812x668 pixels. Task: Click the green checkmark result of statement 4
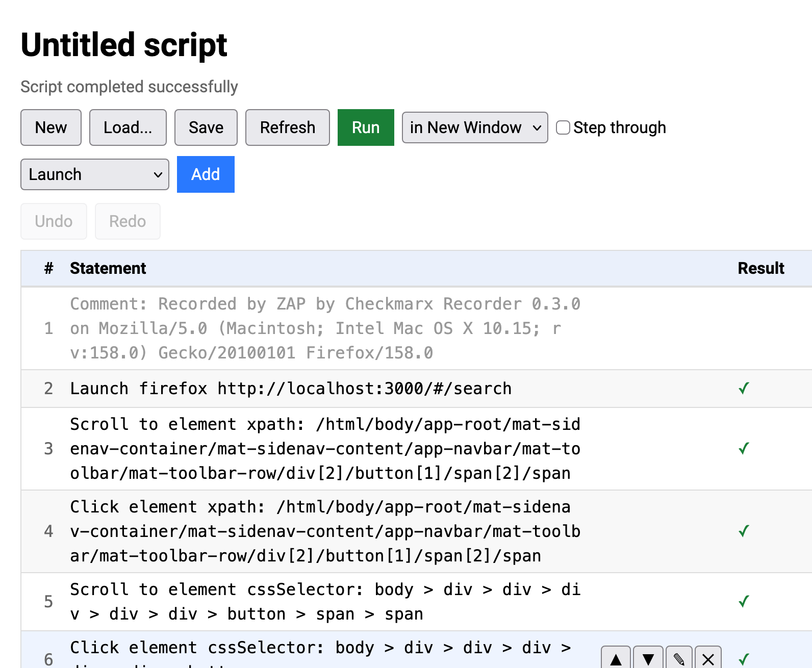pos(744,531)
